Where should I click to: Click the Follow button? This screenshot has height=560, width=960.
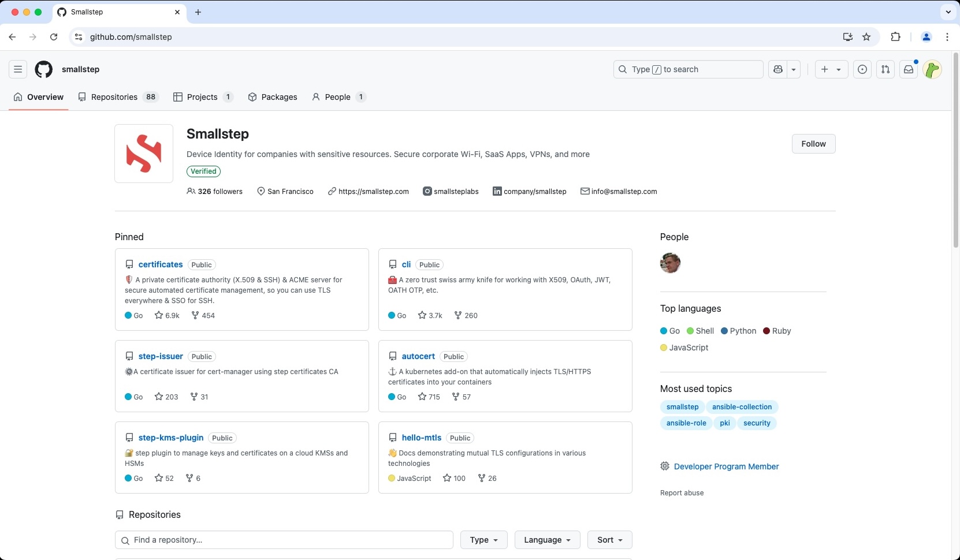point(813,144)
